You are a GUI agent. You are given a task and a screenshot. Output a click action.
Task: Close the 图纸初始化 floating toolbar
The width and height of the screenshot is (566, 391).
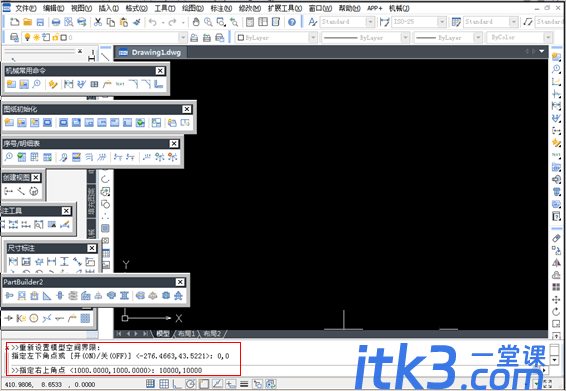pos(186,109)
